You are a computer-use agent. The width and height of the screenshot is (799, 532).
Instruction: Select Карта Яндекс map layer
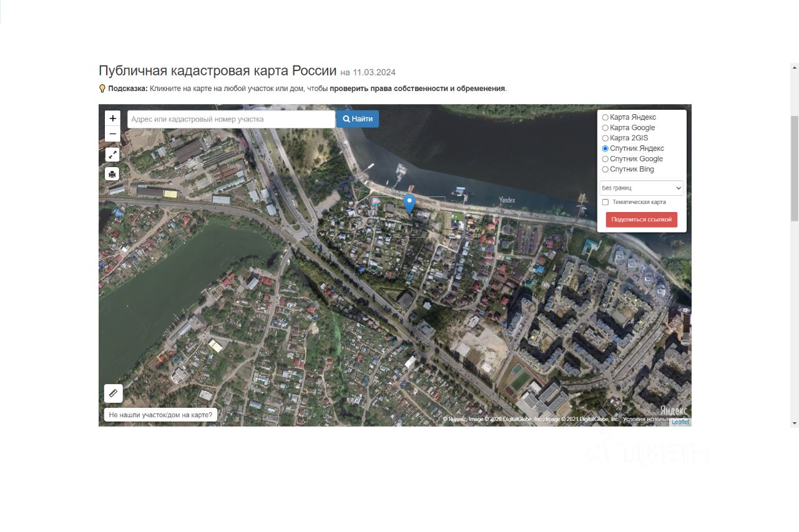[x=605, y=117]
